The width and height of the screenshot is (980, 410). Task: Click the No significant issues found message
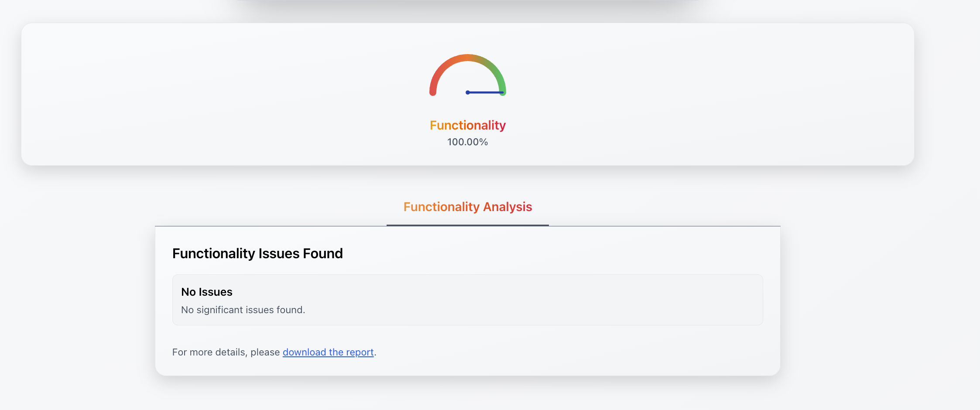243,310
